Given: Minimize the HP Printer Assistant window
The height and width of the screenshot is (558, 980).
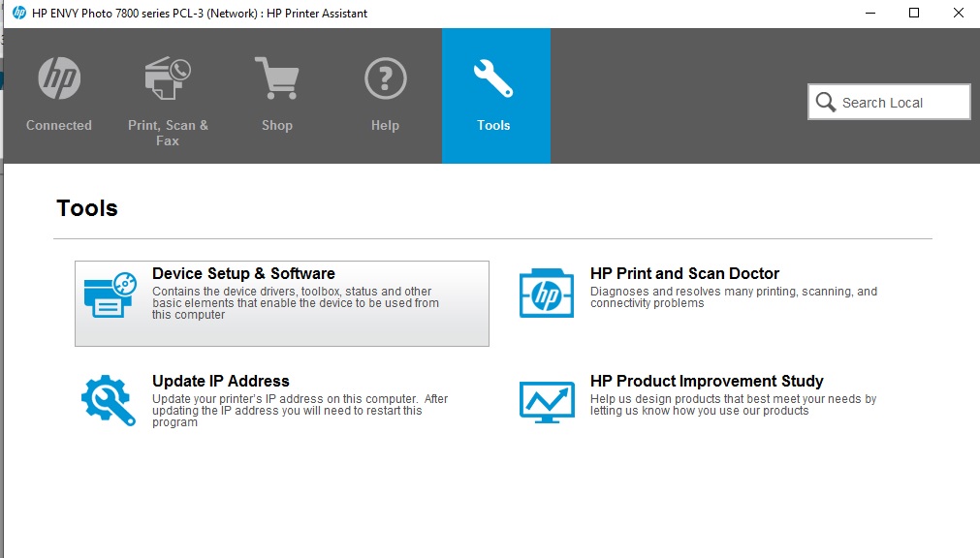Looking at the screenshot, I should pos(870,14).
